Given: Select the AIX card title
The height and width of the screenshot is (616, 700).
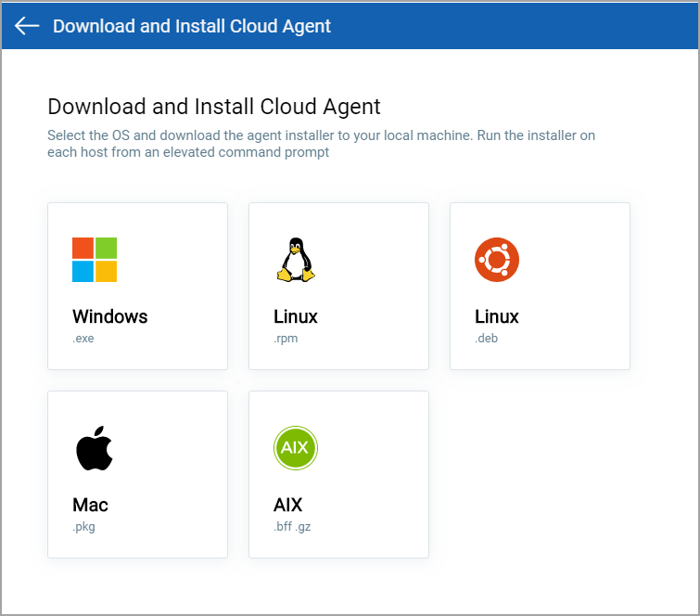Looking at the screenshot, I should (x=288, y=505).
